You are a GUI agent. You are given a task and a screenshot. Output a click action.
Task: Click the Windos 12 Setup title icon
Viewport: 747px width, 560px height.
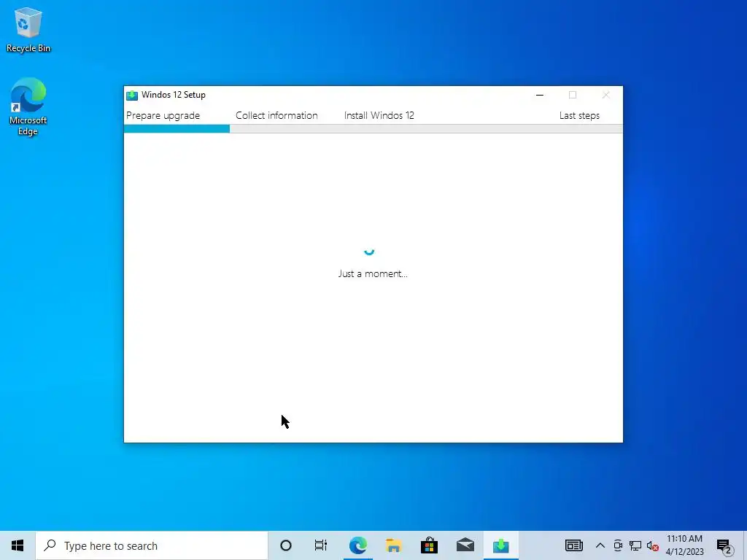tap(132, 96)
